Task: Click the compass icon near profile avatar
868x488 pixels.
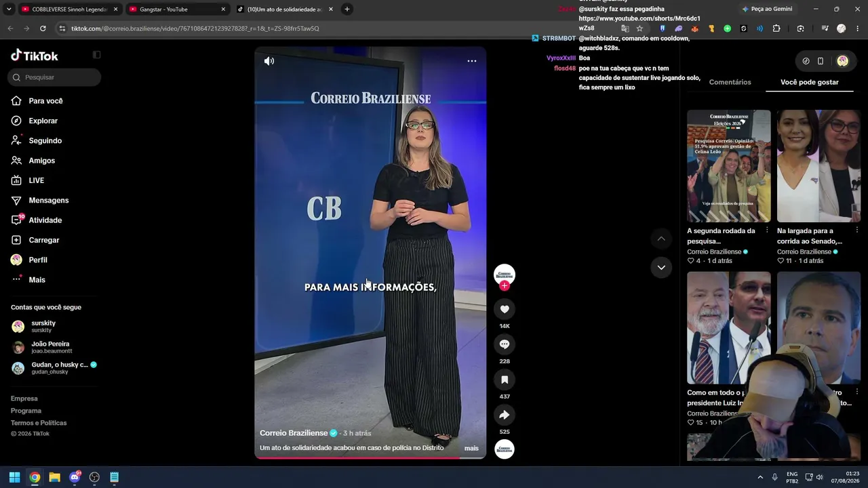Action: (806, 61)
